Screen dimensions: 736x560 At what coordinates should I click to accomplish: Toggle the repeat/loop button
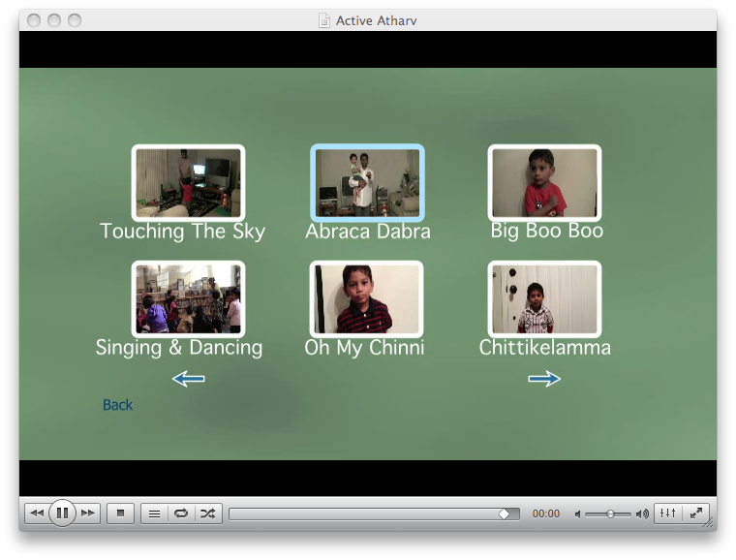(181, 513)
